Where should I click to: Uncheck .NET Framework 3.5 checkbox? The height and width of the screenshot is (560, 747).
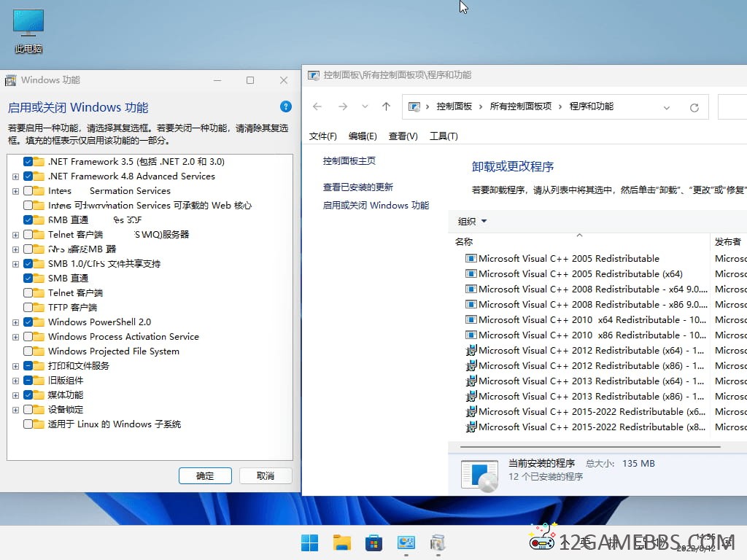tap(28, 161)
